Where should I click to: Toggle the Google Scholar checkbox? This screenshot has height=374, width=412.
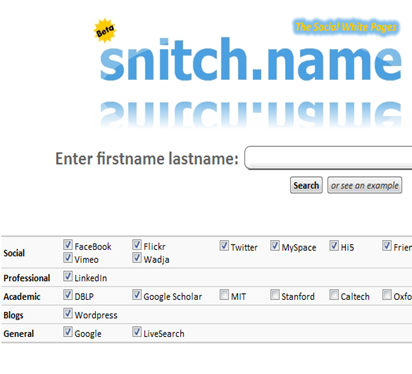137,295
